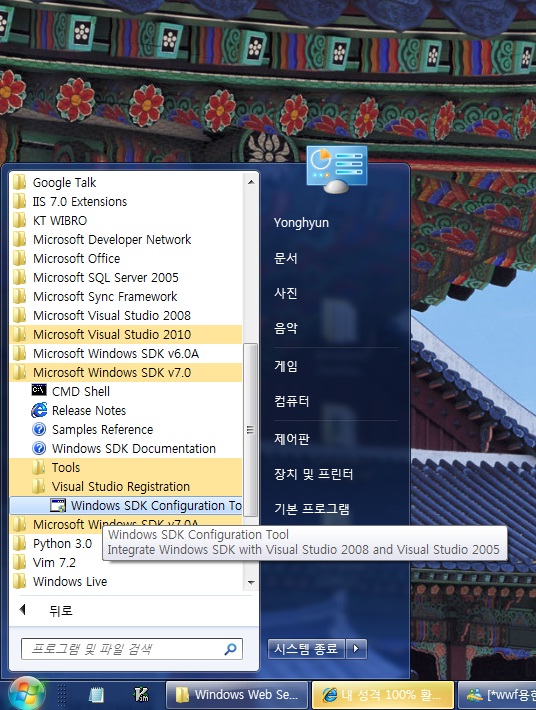This screenshot has height=710, width=536.
Task: Click the programs list scrollbar thumb
Action: pos(251,429)
